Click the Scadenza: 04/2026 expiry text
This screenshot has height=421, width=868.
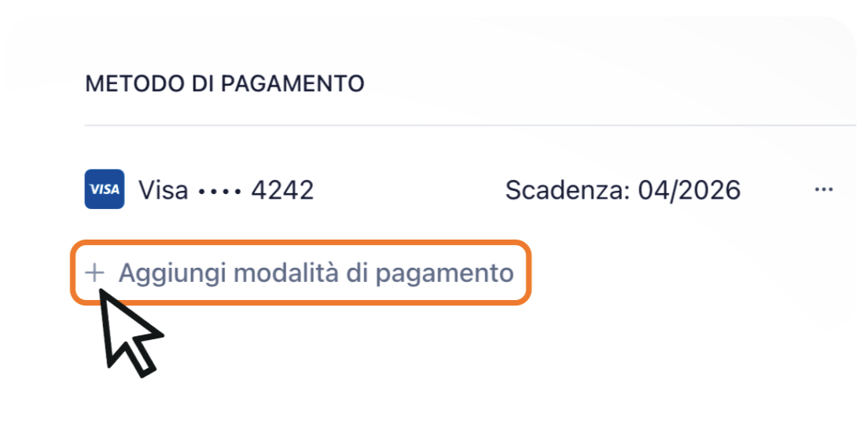(622, 189)
